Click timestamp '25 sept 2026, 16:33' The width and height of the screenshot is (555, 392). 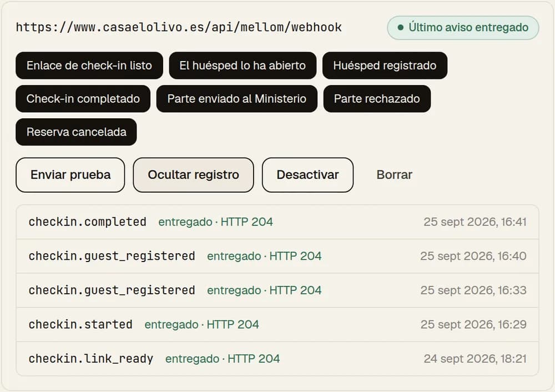click(x=473, y=290)
